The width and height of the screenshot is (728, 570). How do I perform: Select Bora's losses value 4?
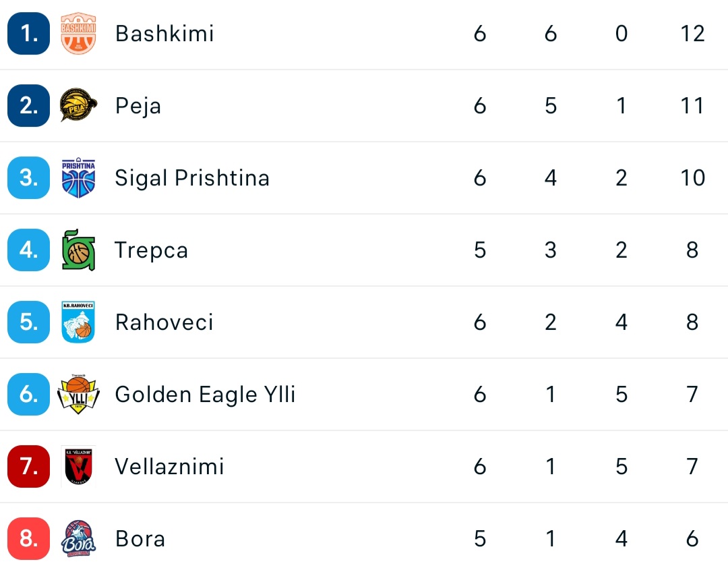621,538
